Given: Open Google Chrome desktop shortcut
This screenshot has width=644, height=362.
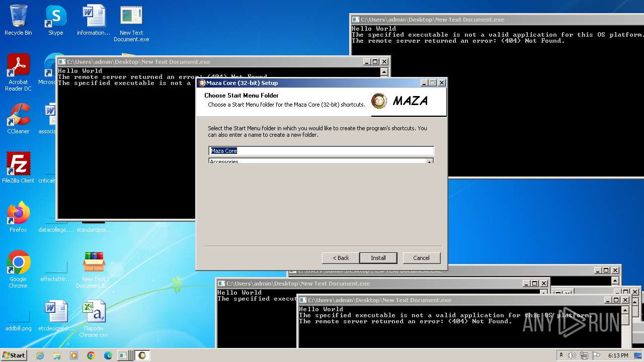Looking at the screenshot, I should (x=18, y=269).
